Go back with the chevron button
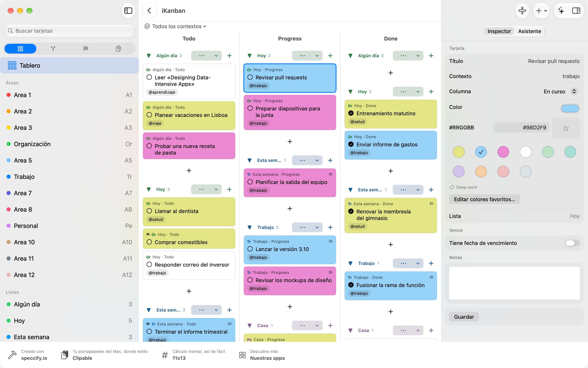 pos(149,11)
